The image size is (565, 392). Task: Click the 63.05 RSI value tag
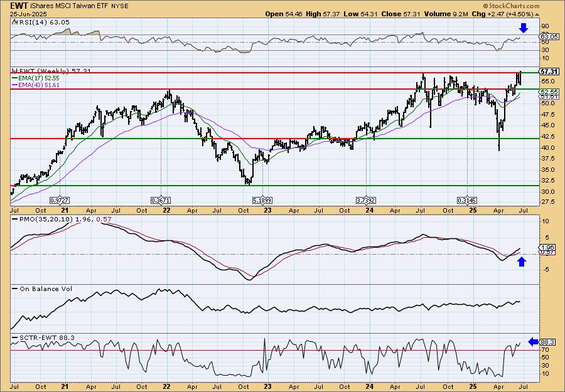(549, 37)
